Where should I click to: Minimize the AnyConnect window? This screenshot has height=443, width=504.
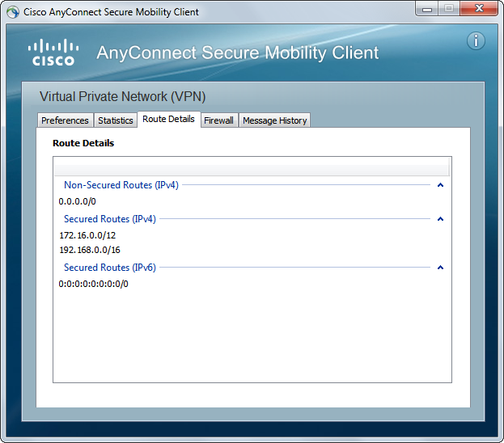[x=427, y=9]
